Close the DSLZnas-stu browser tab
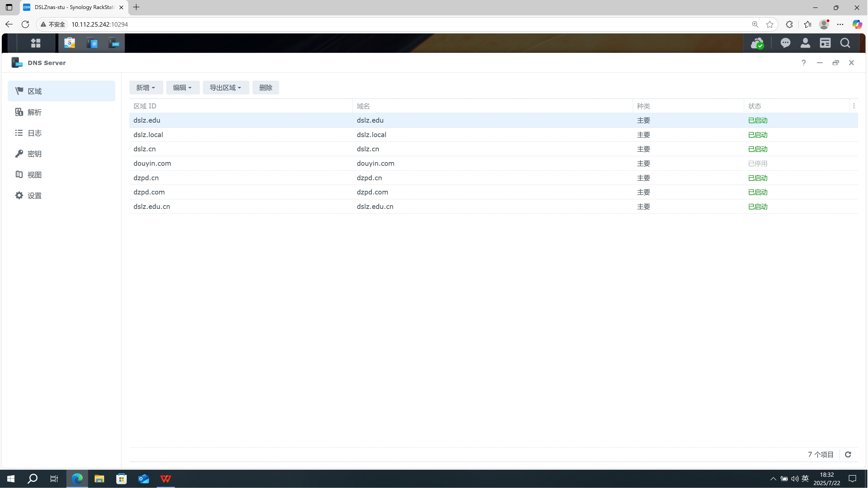This screenshot has width=868, height=488. point(121,7)
